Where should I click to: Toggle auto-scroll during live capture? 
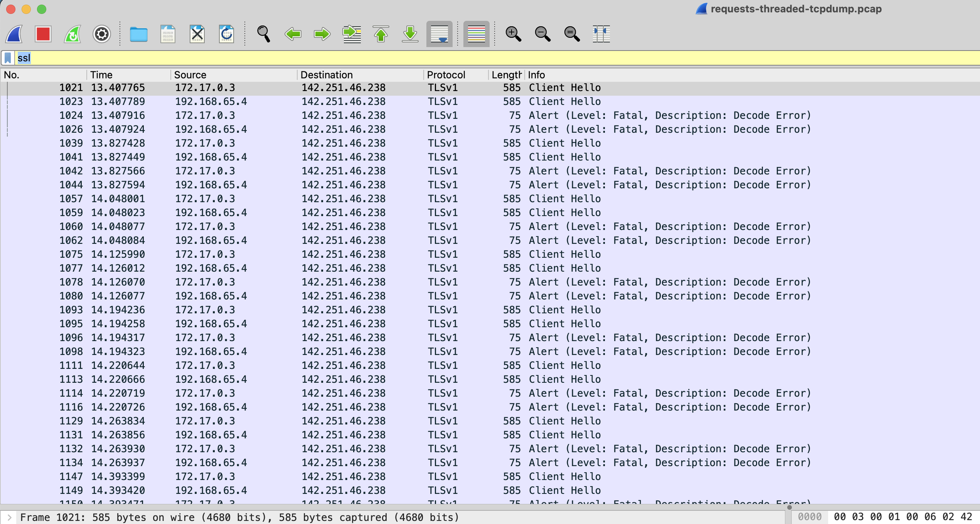[439, 34]
